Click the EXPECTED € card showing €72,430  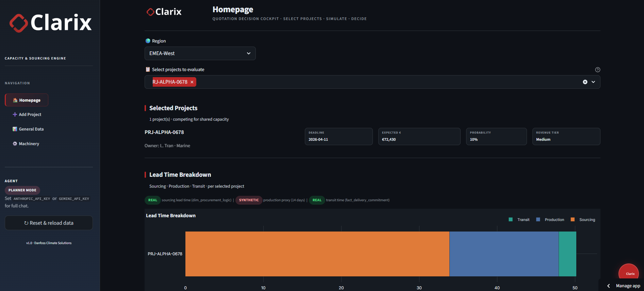(x=419, y=136)
